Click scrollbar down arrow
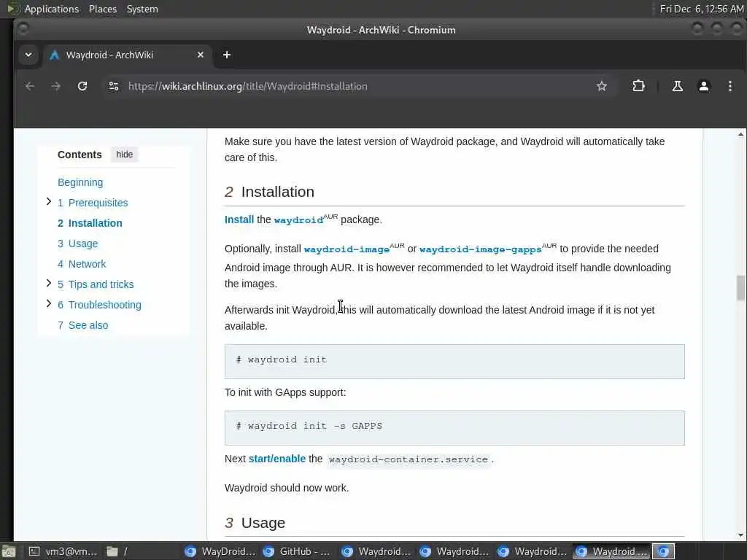This screenshot has height=560, width=747. click(740, 535)
